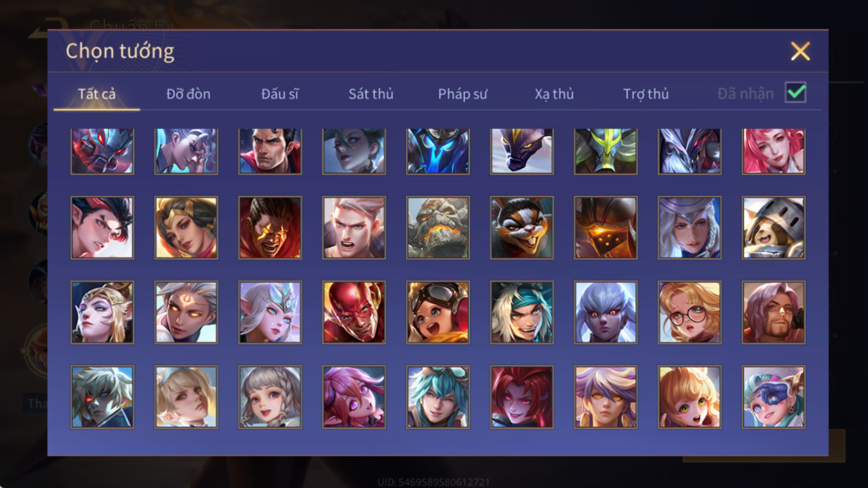The width and height of the screenshot is (868, 488).
Task: Switch to the Đỡ đòn tab
Action: [x=188, y=94]
